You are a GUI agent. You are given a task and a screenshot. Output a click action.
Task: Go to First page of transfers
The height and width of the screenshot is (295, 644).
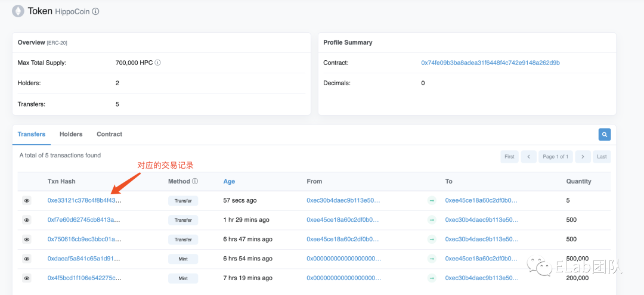coord(509,157)
